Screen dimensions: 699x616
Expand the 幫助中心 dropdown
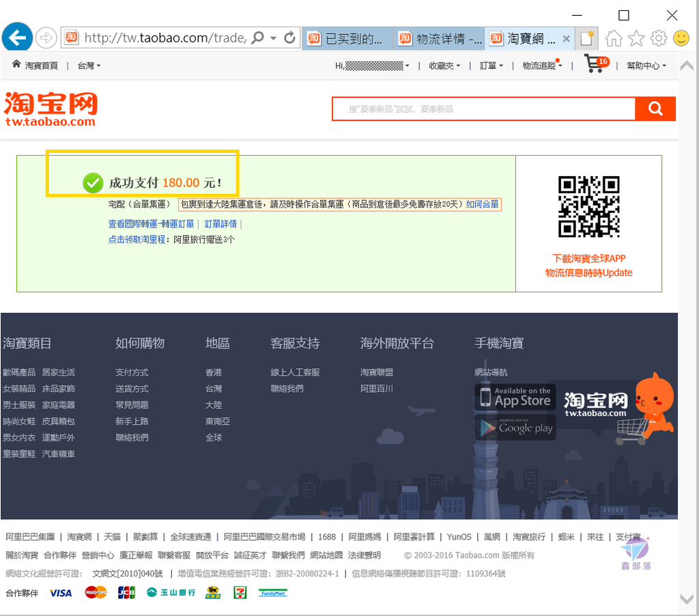tap(646, 66)
